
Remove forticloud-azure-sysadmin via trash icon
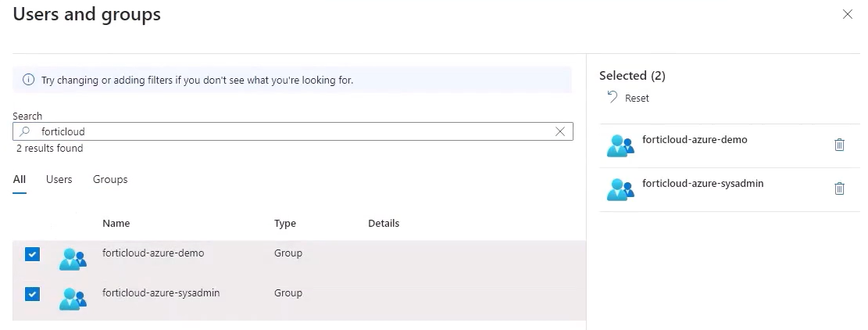click(840, 188)
